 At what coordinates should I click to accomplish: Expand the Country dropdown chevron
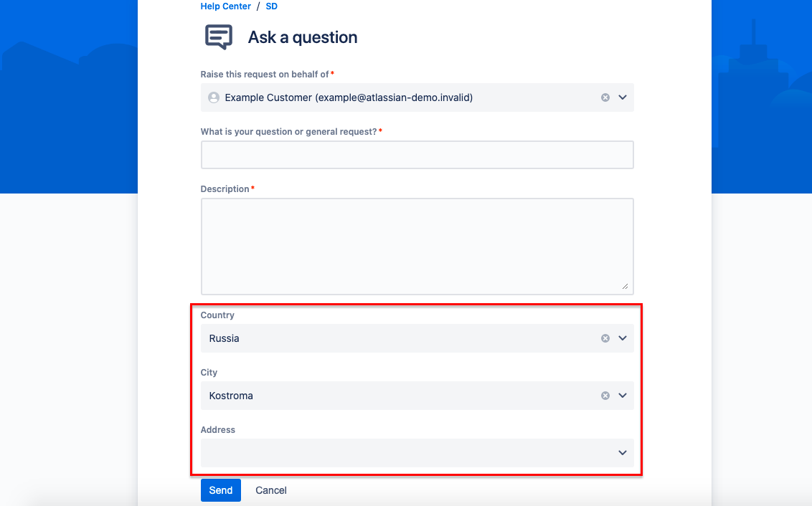point(623,338)
